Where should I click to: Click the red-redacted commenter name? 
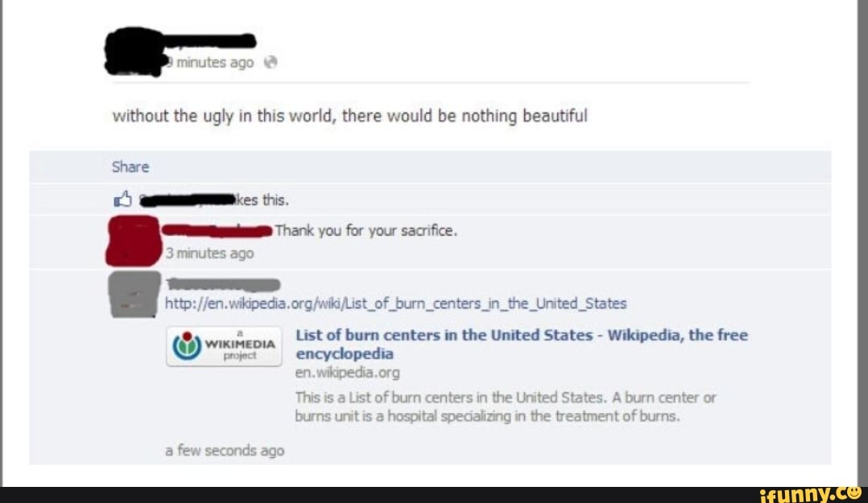pos(217,231)
